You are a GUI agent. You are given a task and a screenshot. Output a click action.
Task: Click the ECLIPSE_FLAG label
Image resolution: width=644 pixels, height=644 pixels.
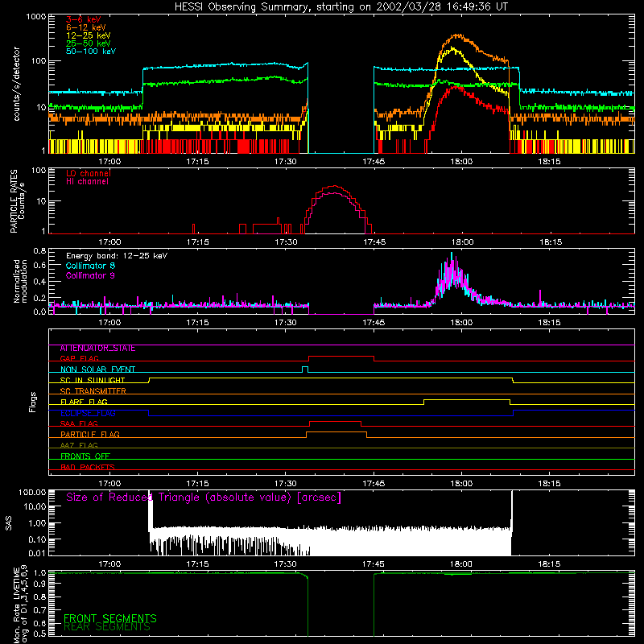pyautogui.click(x=88, y=413)
